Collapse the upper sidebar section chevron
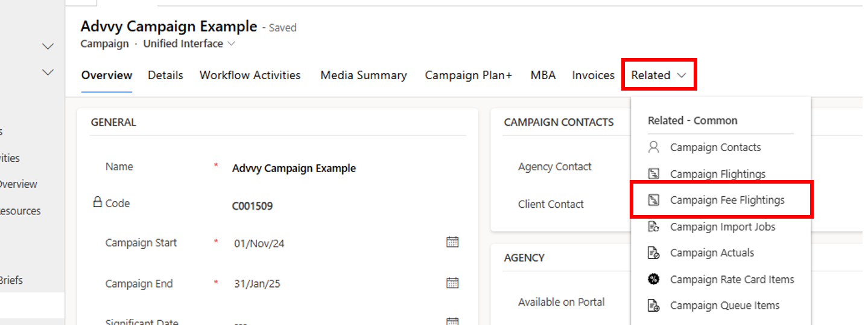The image size is (868, 325). point(48,47)
